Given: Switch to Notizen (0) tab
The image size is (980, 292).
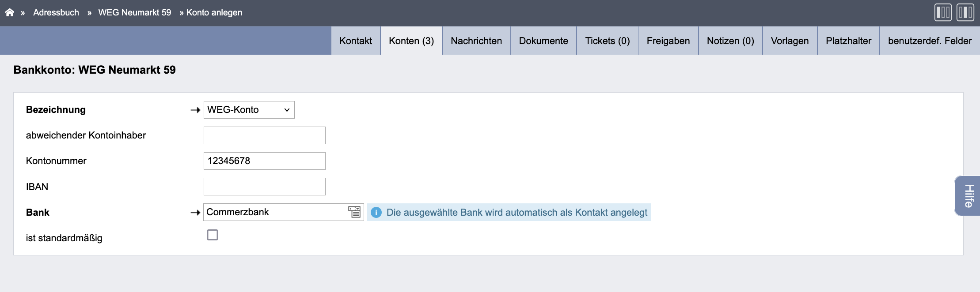Looking at the screenshot, I should tap(730, 41).
